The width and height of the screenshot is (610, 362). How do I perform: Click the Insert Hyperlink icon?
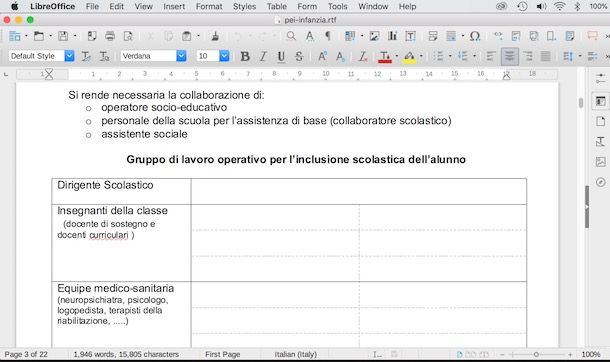tap(498, 36)
